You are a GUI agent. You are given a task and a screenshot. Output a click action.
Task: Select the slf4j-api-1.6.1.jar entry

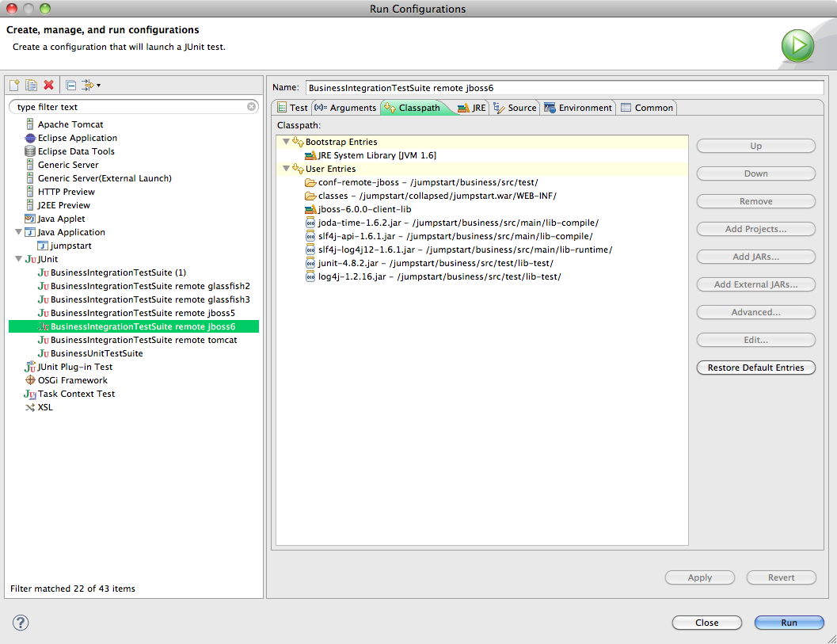click(449, 236)
